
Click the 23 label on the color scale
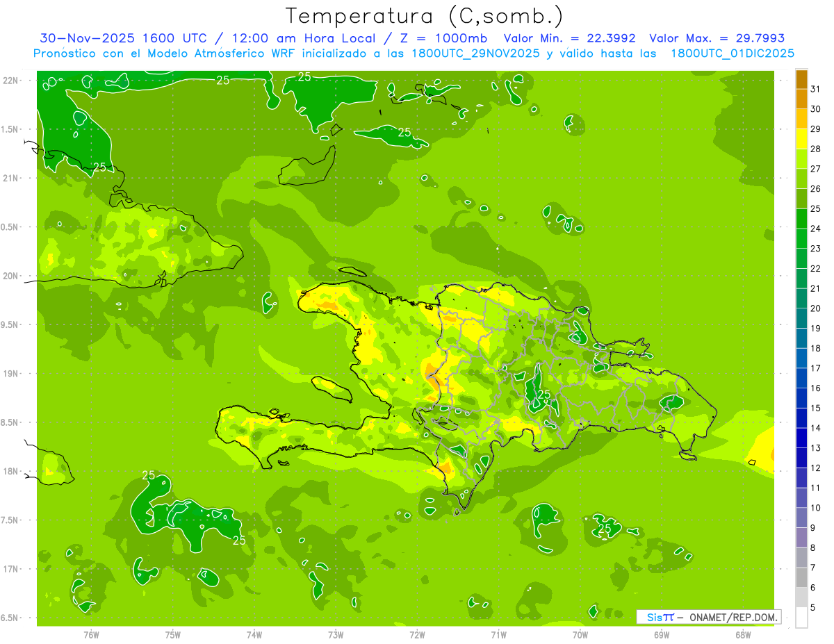(816, 249)
